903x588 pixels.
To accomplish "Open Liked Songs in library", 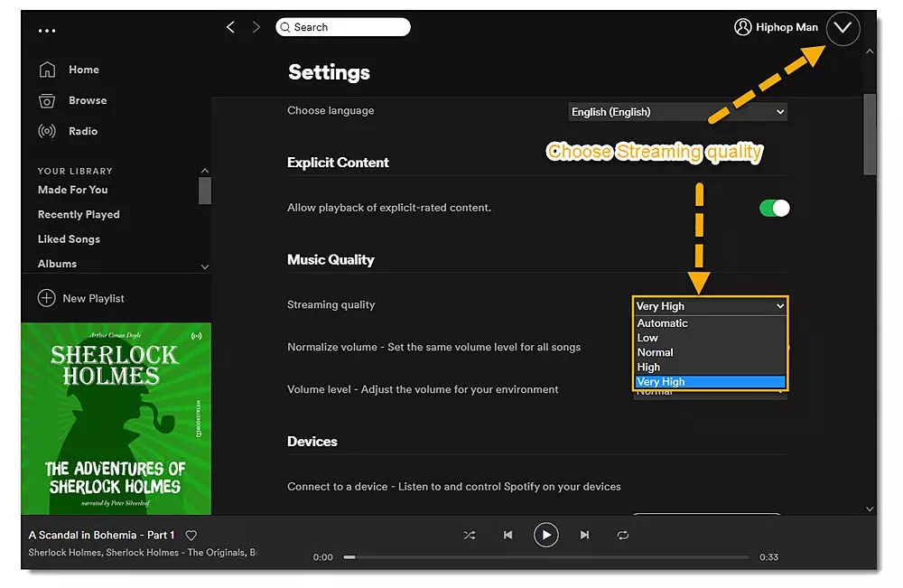I will click(69, 239).
